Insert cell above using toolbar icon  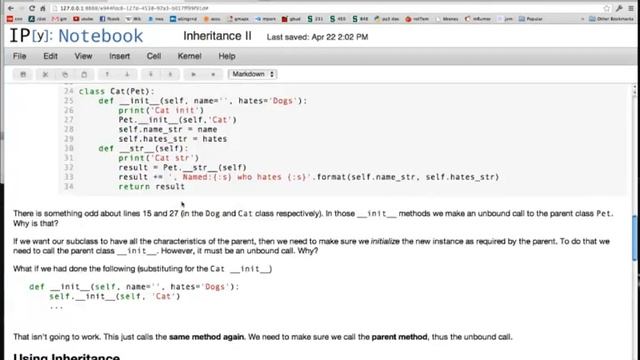click(151, 74)
